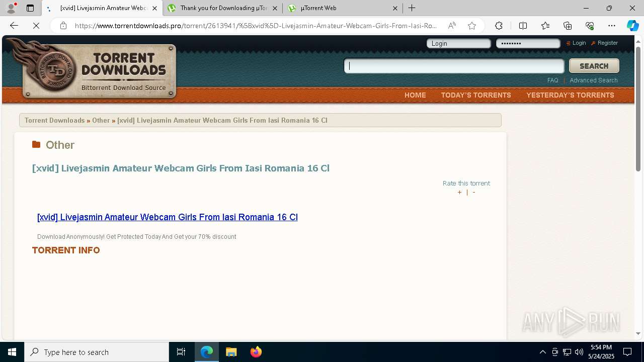Click the Register link
The image size is (644, 362).
607,43
